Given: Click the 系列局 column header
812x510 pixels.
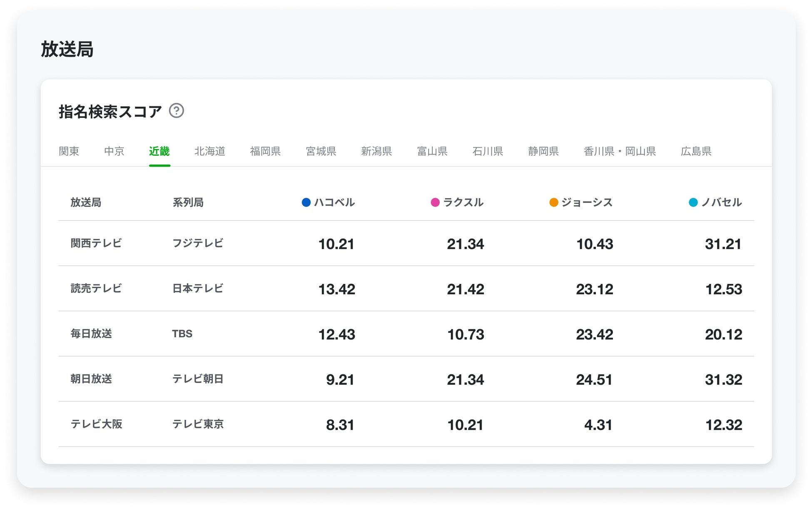Looking at the screenshot, I should [x=188, y=202].
